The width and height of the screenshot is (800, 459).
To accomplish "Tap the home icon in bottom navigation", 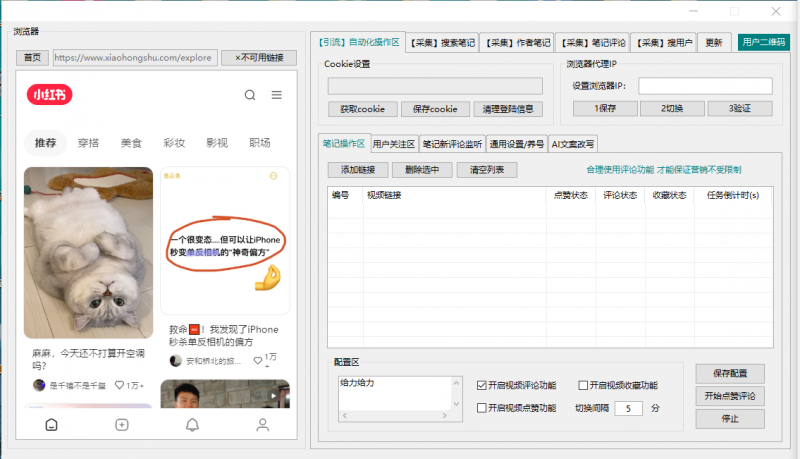I will [x=51, y=424].
